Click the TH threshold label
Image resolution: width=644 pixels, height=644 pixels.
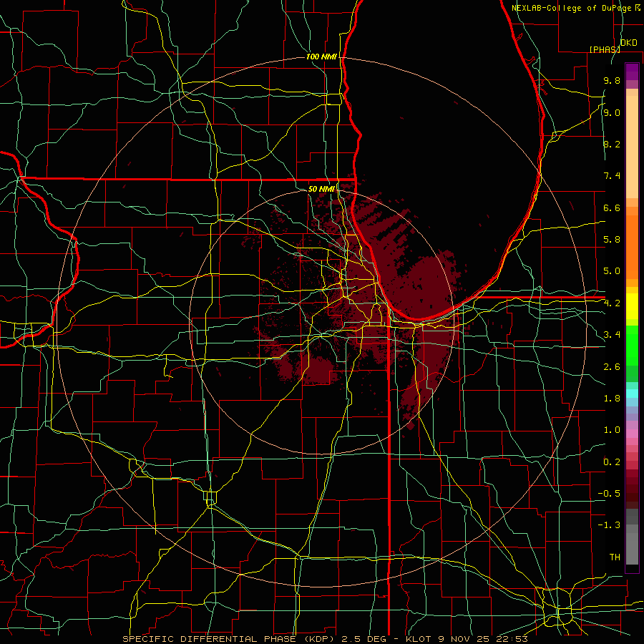click(x=615, y=557)
